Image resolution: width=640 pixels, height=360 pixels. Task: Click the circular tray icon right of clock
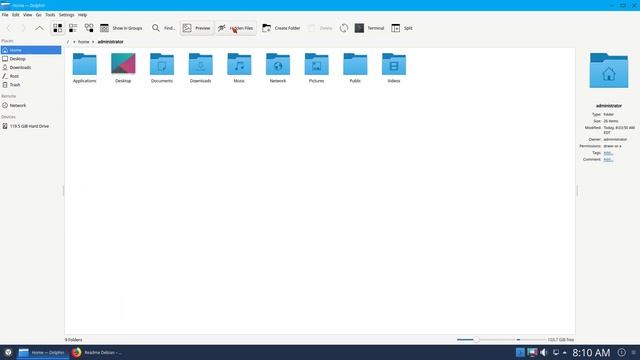(x=621, y=352)
